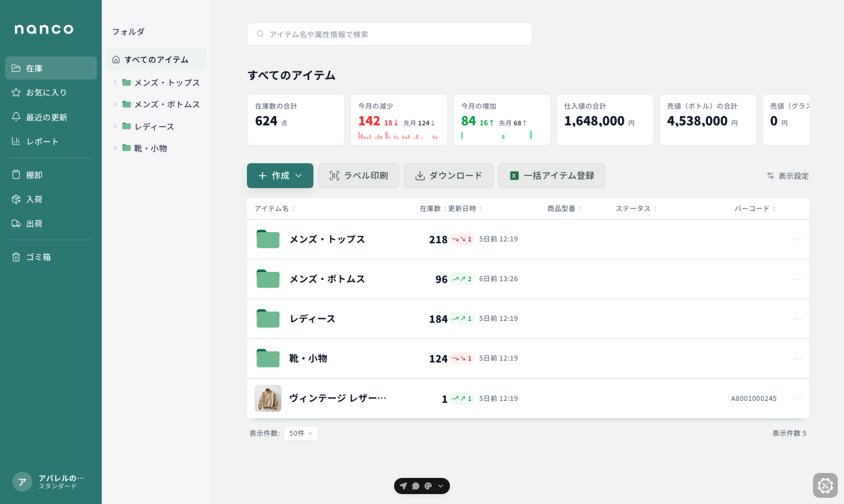
Task: Open the 在庫 inventory section
Action: [x=51, y=68]
